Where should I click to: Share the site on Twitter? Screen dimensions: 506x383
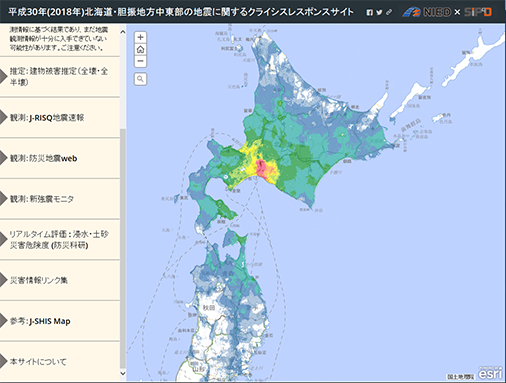pyautogui.click(x=379, y=12)
